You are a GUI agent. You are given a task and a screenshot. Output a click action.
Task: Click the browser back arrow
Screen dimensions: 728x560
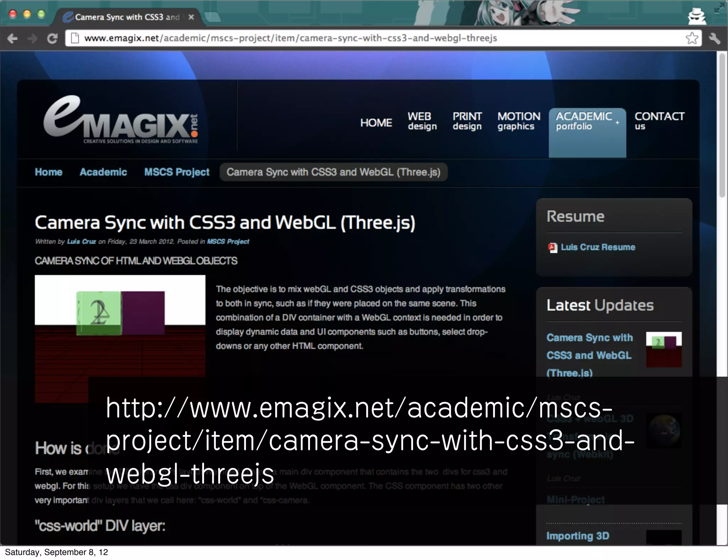[x=12, y=38]
